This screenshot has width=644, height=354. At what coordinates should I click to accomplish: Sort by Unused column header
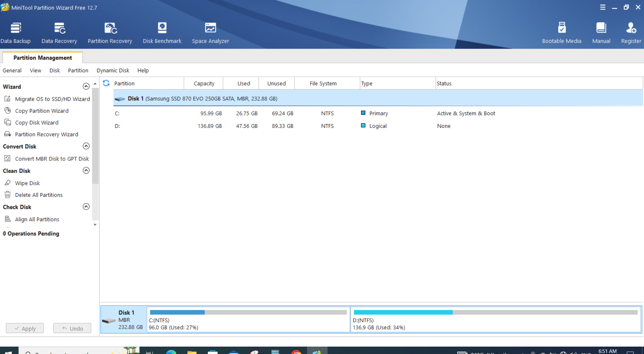click(276, 83)
